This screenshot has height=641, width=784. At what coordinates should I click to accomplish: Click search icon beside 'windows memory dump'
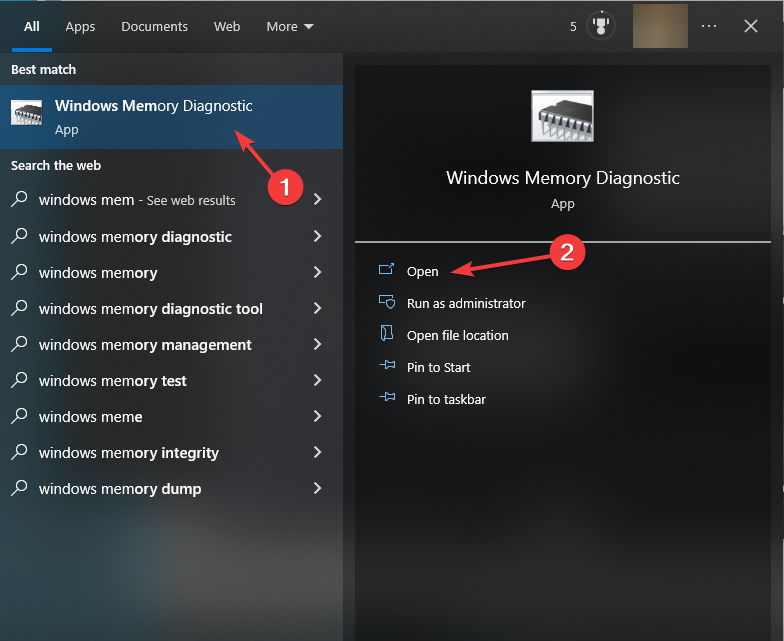[19, 488]
